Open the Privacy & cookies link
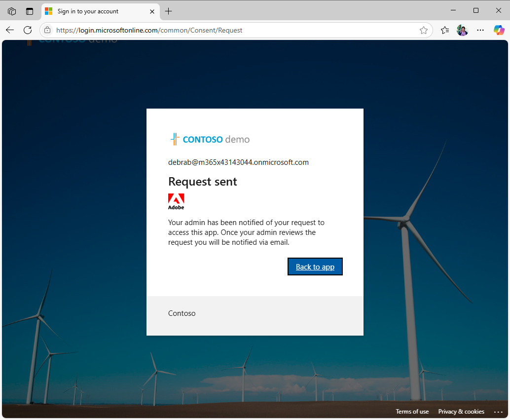The width and height of the screenshot is (510, 420). click(461, 412)
